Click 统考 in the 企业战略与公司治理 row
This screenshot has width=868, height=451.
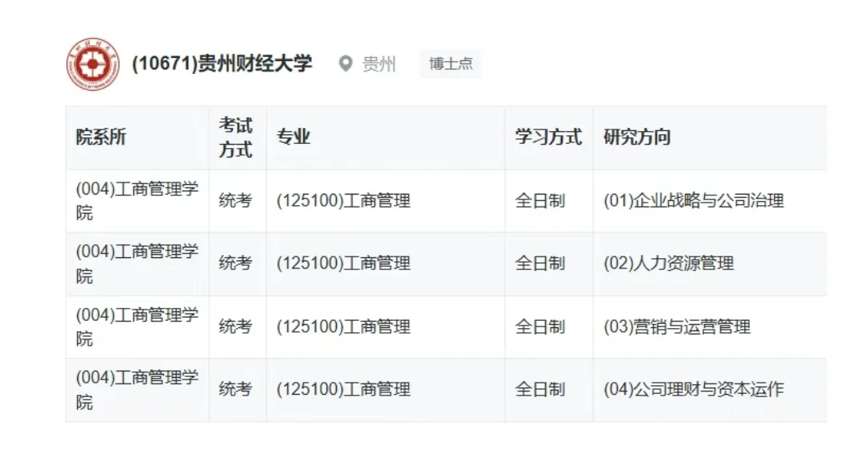tap(235, 200)
